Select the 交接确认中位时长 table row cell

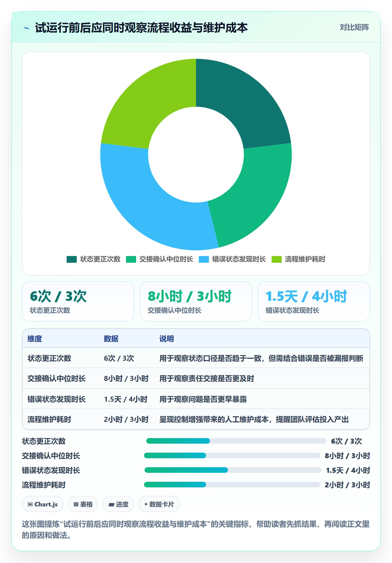coord(57,378)
